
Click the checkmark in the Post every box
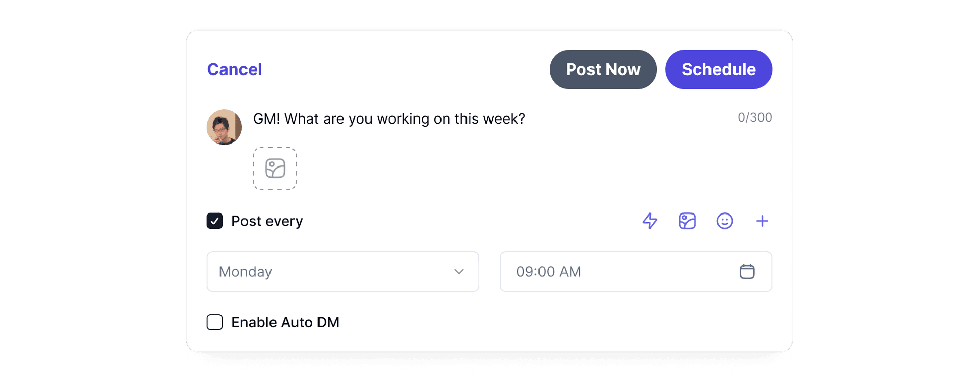pyautogui.click(x=215, y=221)
